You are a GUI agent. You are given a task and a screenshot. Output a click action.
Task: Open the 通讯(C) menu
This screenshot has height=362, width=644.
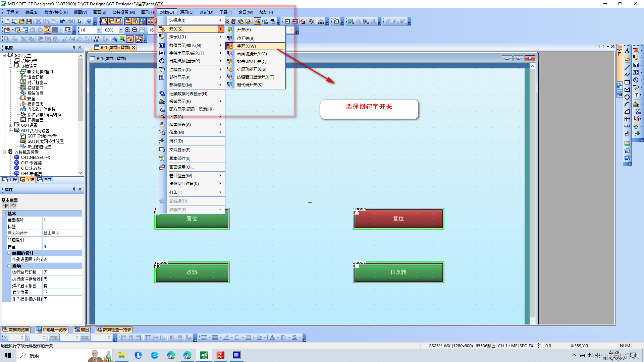coord(186,12)
